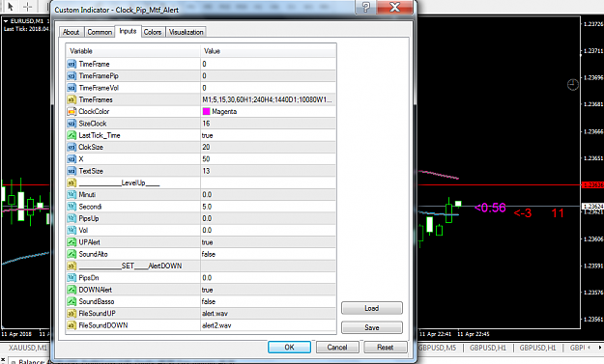Click the integer icon beside SizeClock
This screenshot has height=364, width=604.
point(72,124)
